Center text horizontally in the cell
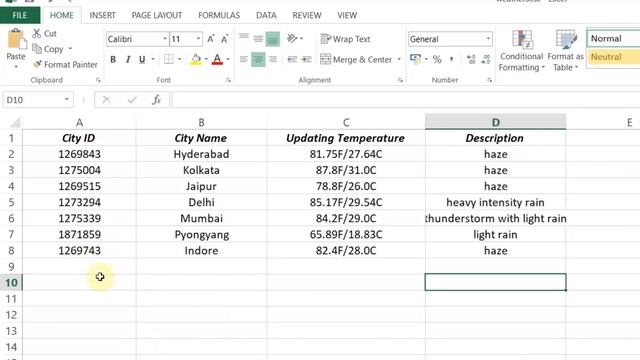The image size is (640, 360). tap(258, 60)
